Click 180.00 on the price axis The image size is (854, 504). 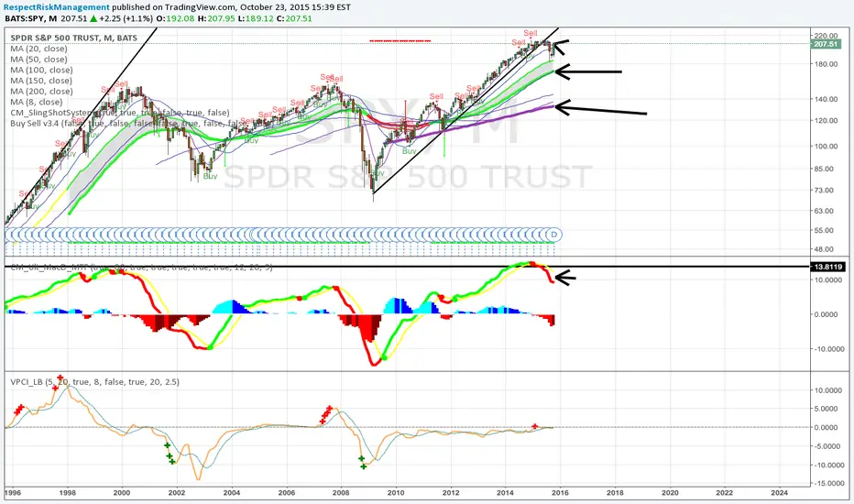(x=827, y=64)
